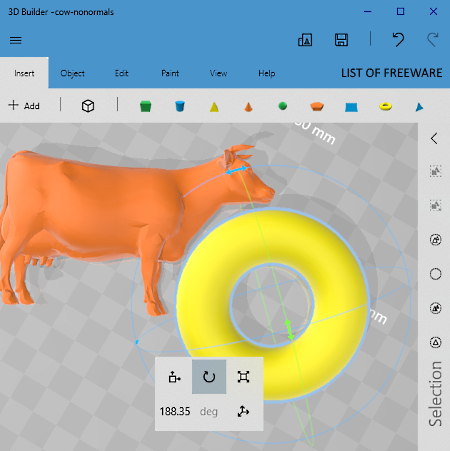The height and width of the screenshot is (451, 450).
Task: Select the Move tool
Action: pos(174,377)
